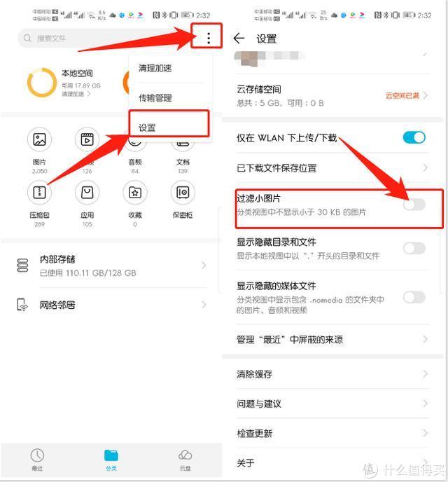Open 已下载文件保存位置 chevron row
This screenshot has height=482, width=448.
coord(332,168)
